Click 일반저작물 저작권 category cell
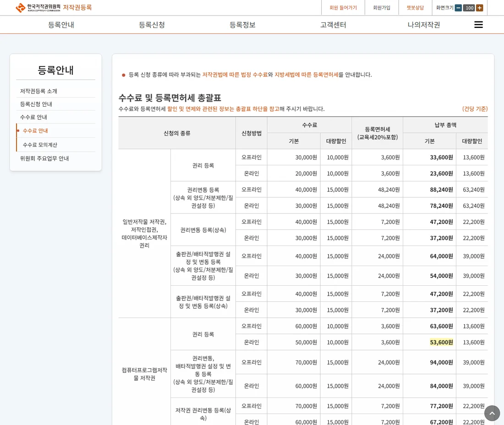Screen dimensions: 504x425 (x=144, y=234)
